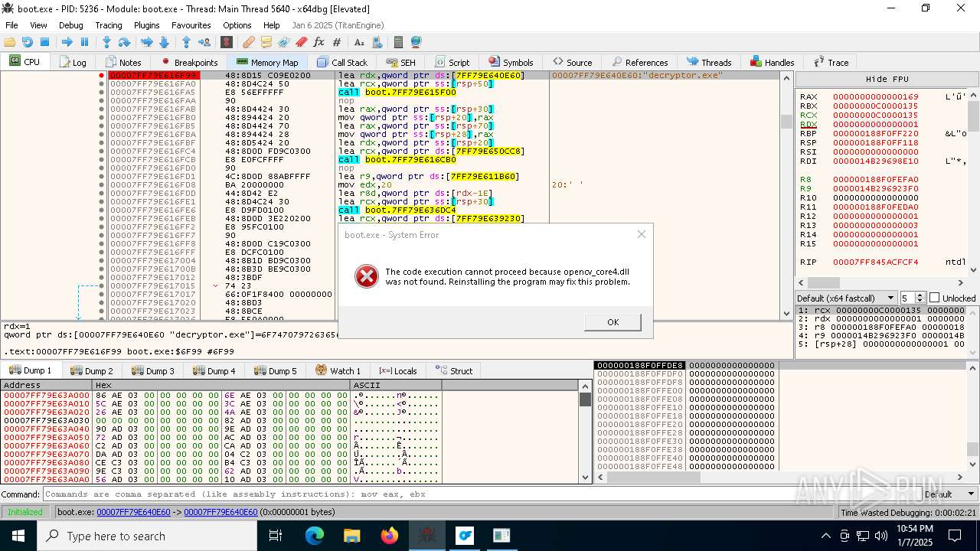
Task: Click dump panel vertical scrollbar thumb
Action: (585, 399)
